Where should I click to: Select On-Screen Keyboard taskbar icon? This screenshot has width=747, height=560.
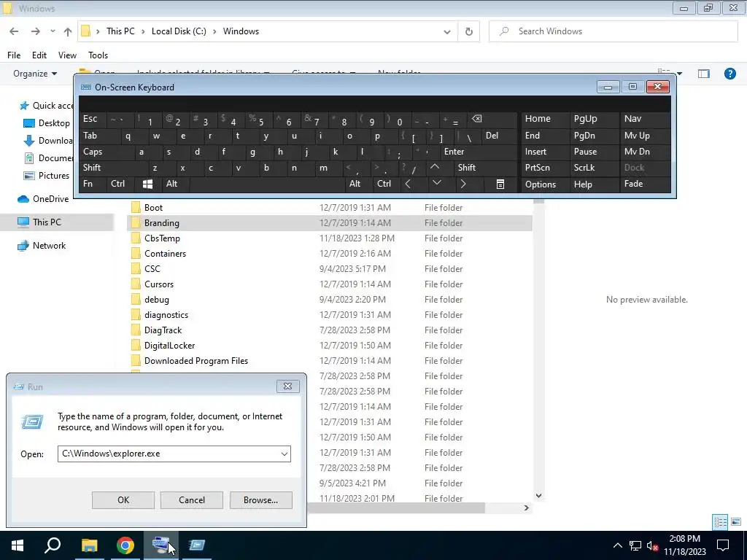[161, 545]
